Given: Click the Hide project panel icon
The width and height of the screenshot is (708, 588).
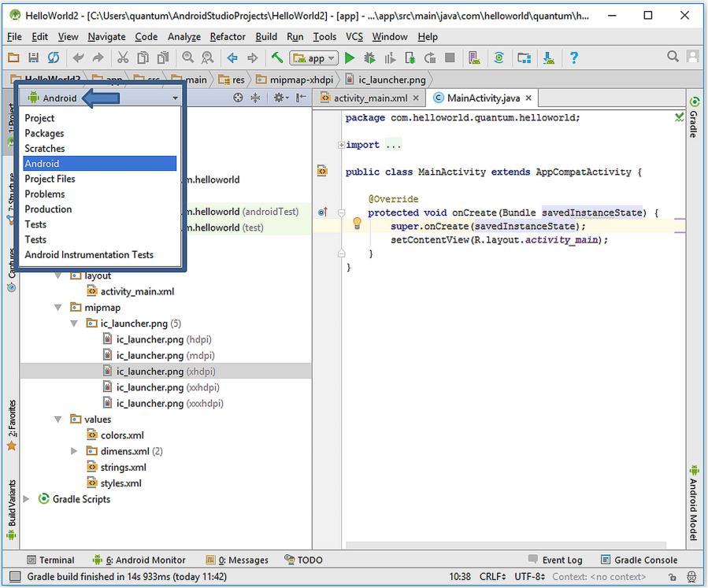Looking at the screenshot, I should (301, 98).
